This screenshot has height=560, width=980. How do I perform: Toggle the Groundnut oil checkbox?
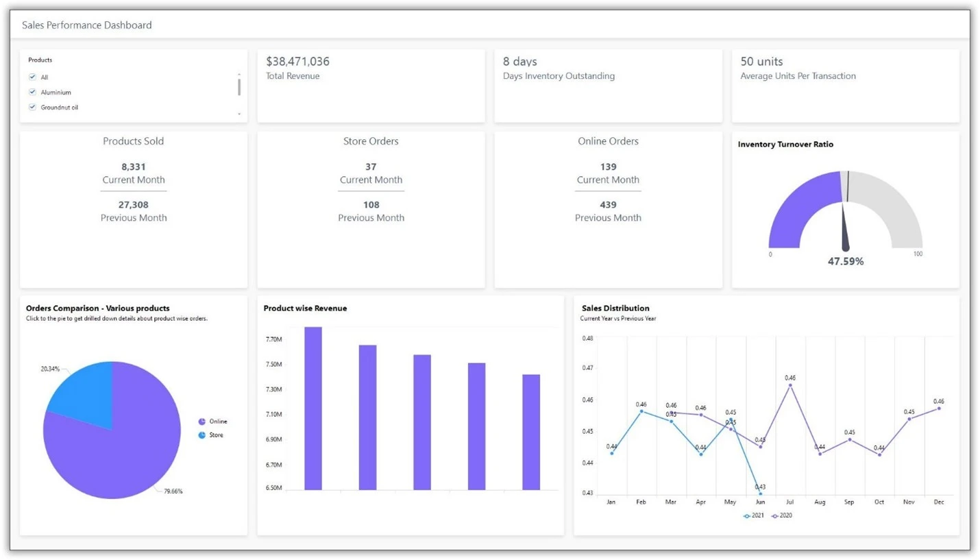[32, 107]
